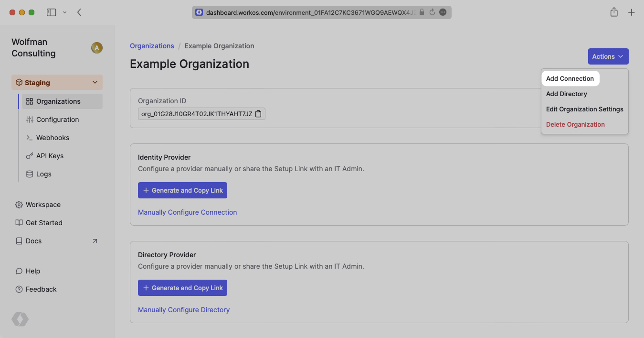
Task: Choose Add Directory from the menu
Action: pyautogui.click(x=567, y=94)
